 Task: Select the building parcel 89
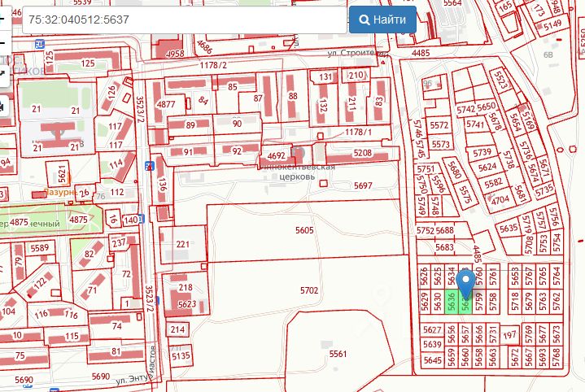[190, 125]
